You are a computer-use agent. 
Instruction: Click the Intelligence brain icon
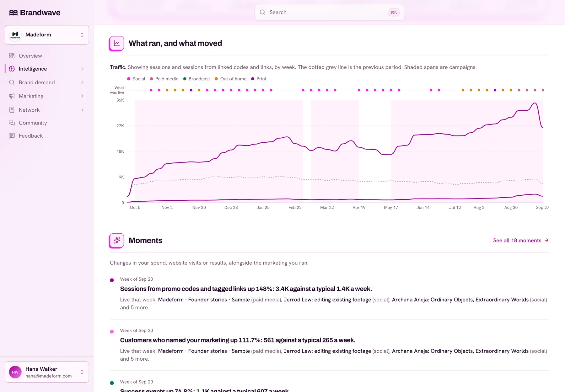tap(12, 69)
